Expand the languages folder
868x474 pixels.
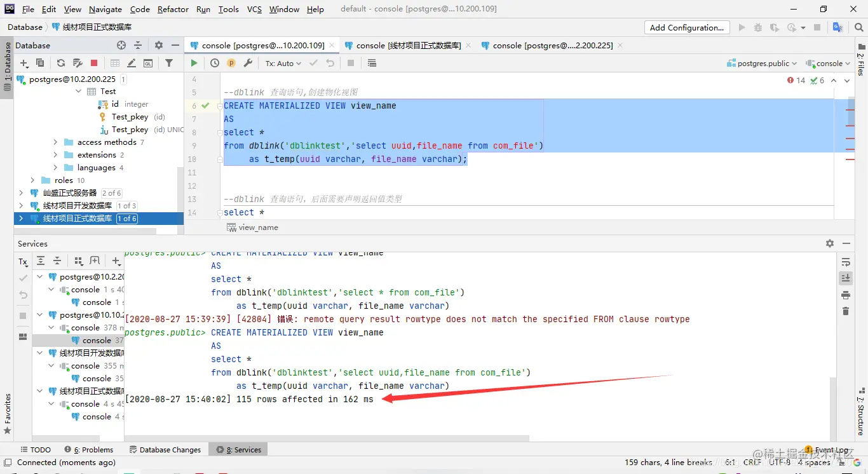(x=55, y=168)
